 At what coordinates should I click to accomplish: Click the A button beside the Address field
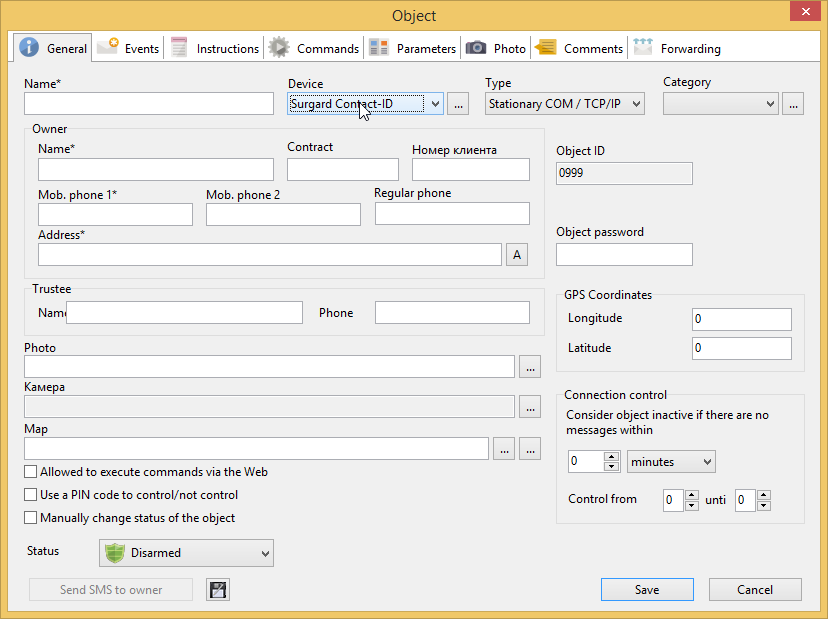(x=517, y=254)
